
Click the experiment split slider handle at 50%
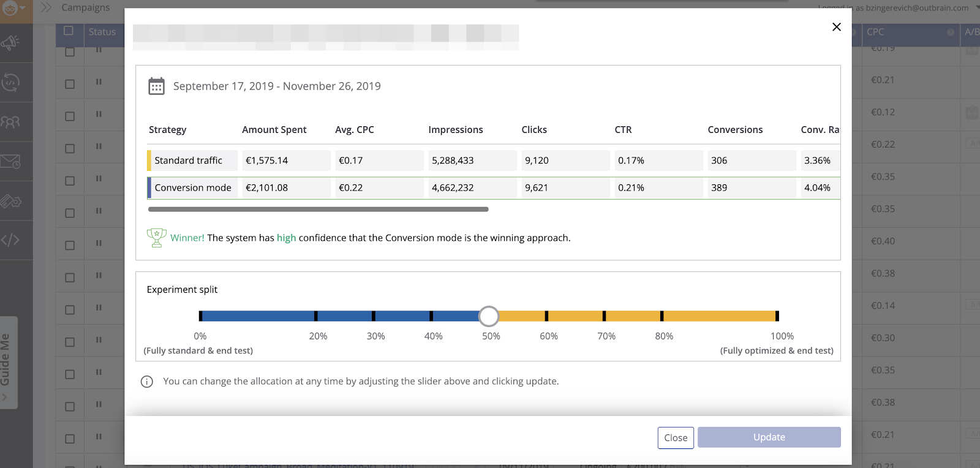(x=489, y=316)
